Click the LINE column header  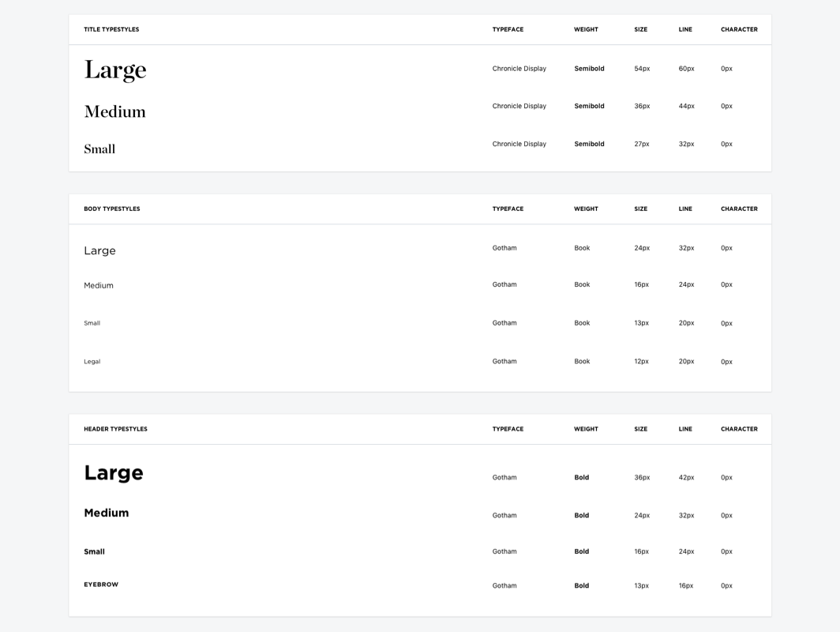click(x=684, y=29)
